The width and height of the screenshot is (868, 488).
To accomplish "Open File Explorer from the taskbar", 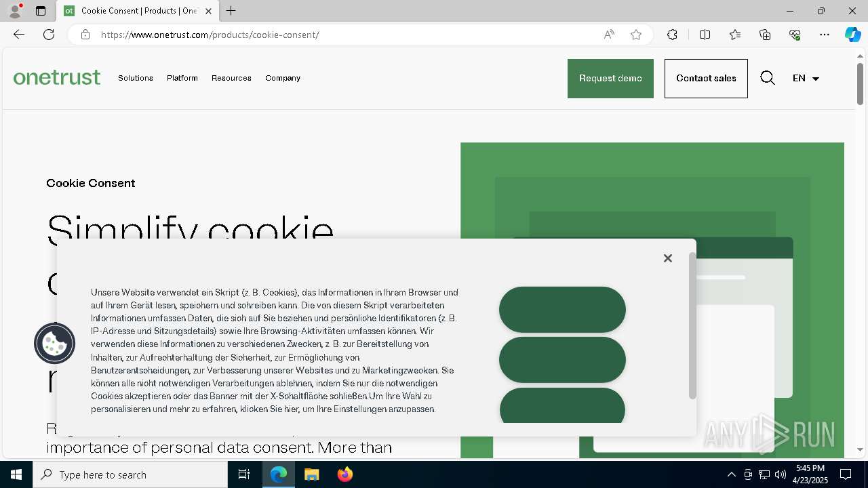I will click(x=311, y=474).
